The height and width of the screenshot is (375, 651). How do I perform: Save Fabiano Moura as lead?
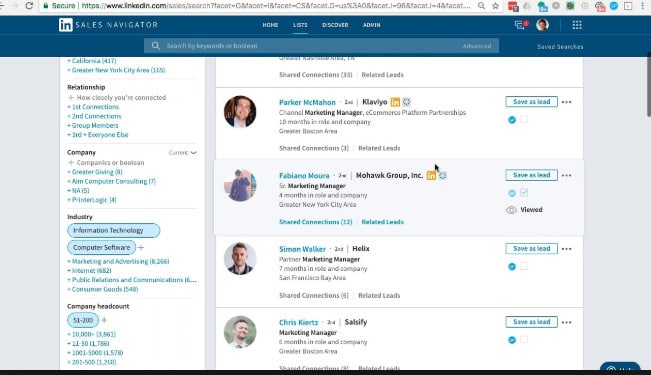(531, 175)
